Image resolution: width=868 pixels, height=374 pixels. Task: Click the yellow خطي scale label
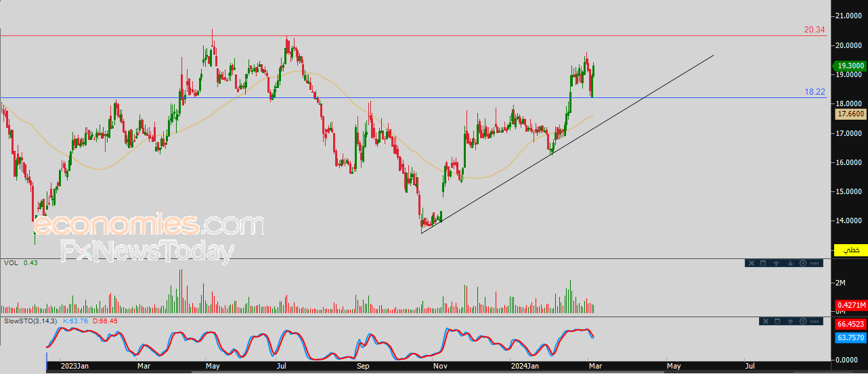[851, 250]
